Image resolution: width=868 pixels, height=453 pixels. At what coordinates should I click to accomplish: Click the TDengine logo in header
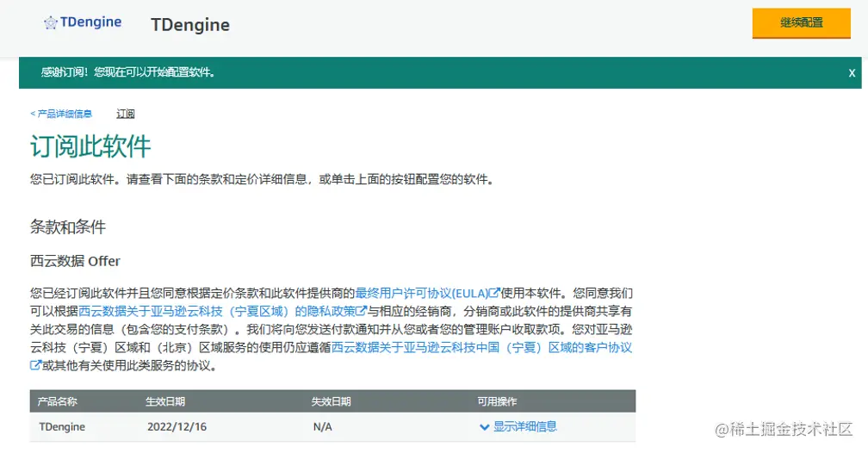pos(83,22)
